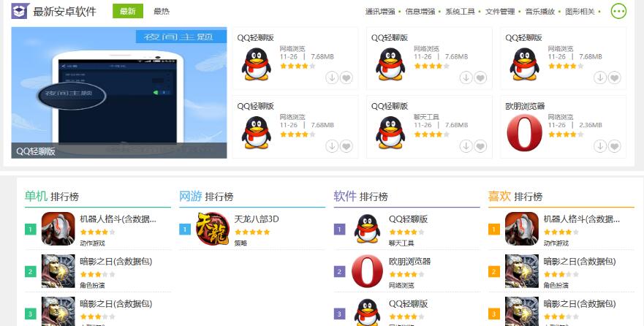This screenshot has width=644, height=326.
Task: Click the 软件 排行榜 heading
Action: [360, 196]
